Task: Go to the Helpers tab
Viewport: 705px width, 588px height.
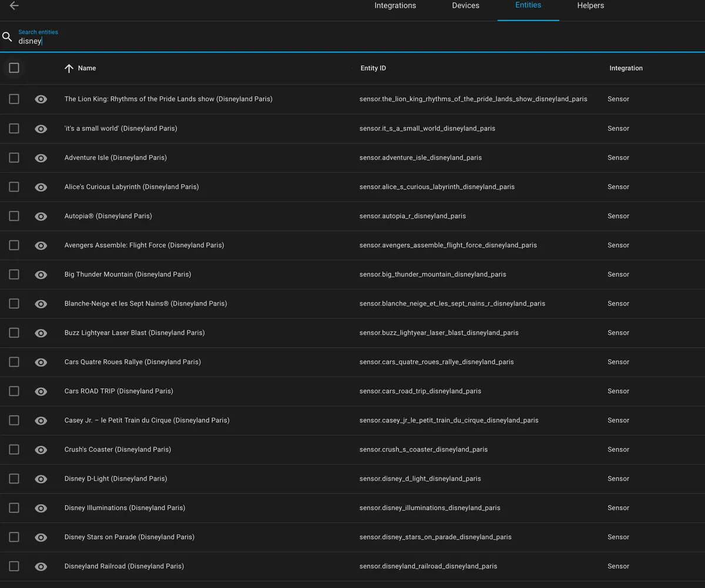Action: (x=590, y=6)
